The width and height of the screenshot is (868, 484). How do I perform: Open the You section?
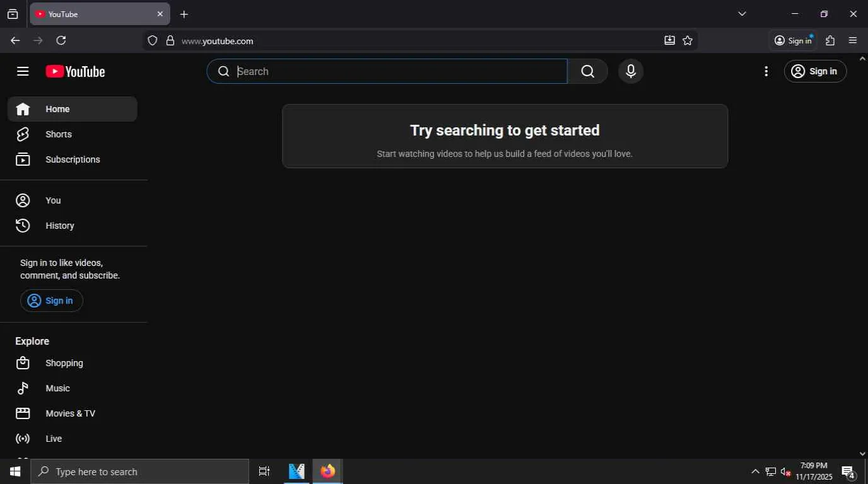[x=73, y=200]
